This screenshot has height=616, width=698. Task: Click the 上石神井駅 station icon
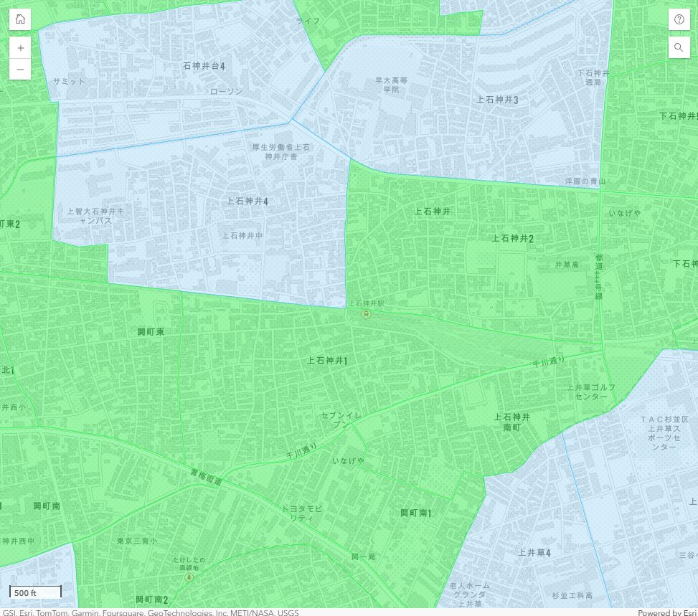coord(366,313)
